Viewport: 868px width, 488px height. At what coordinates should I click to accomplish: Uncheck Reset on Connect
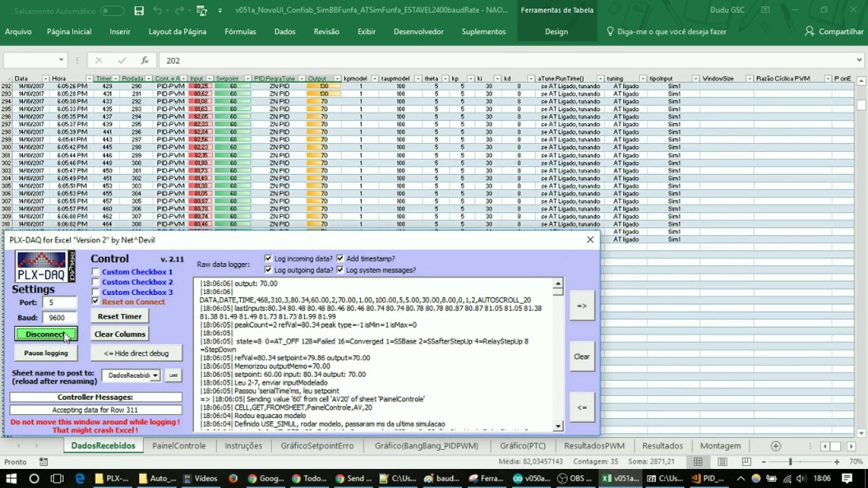[96, 302]
